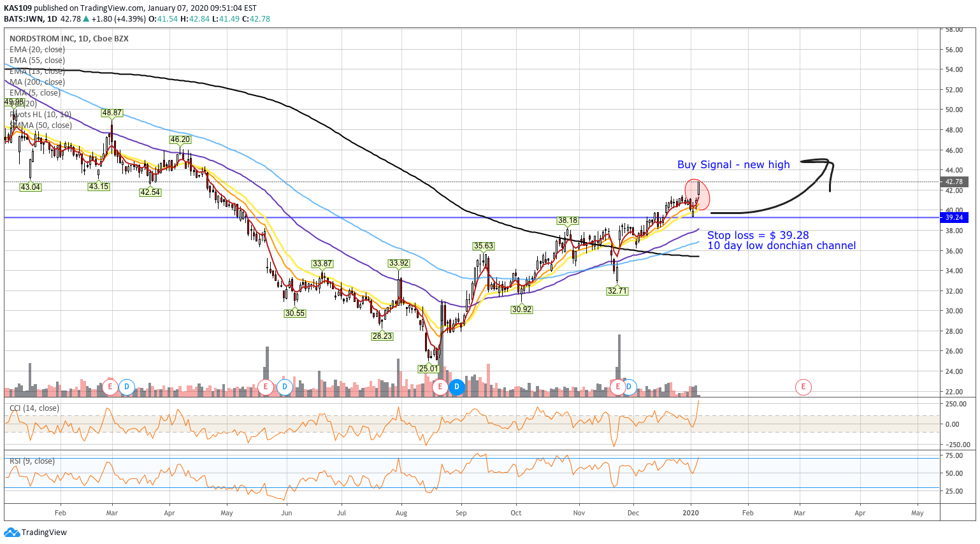This screenshot has height=544, width=980.
Task: Click the 46.20 pivot high label
Action: 180,140
